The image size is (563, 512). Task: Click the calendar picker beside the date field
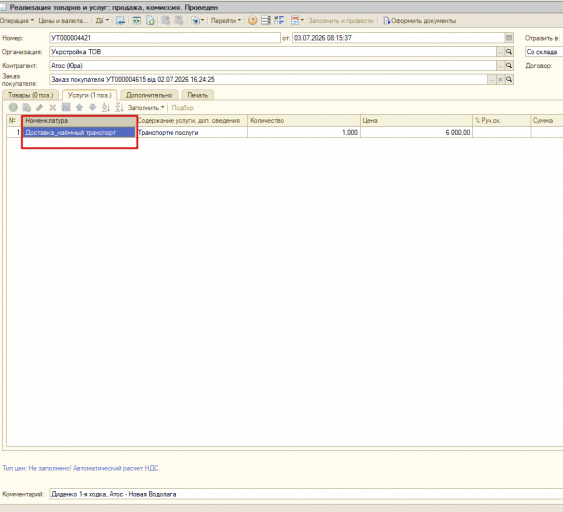[509, 38]
